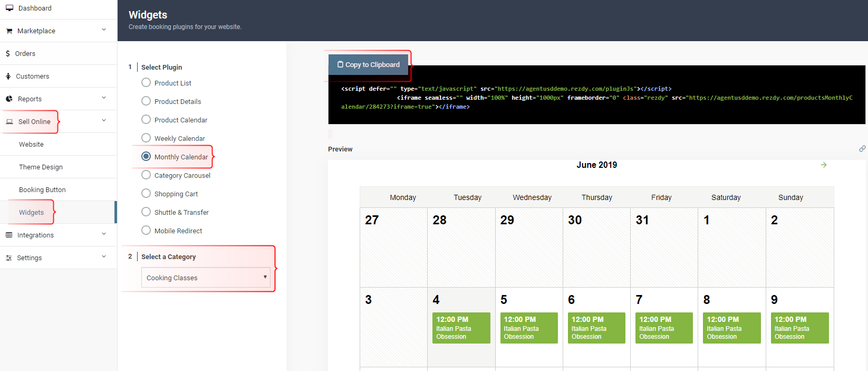Click the Monday column header
The height and width of the screenshot is (371, 868).
[x=403, y=197]
